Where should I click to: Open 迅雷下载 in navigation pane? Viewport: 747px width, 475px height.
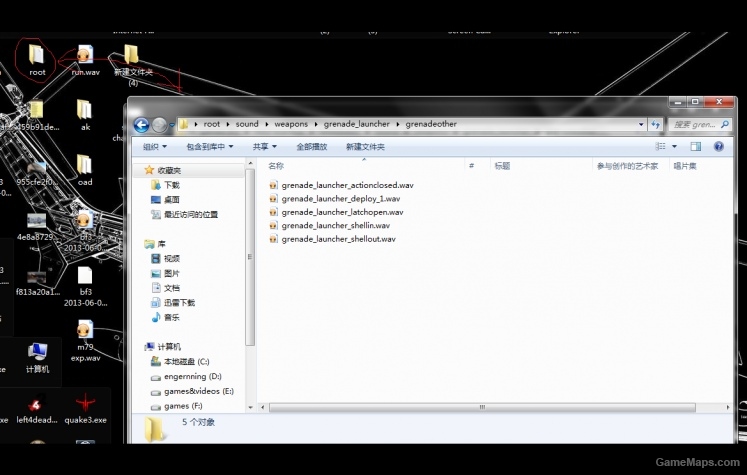pyautogui.click(x=179, y=303)
